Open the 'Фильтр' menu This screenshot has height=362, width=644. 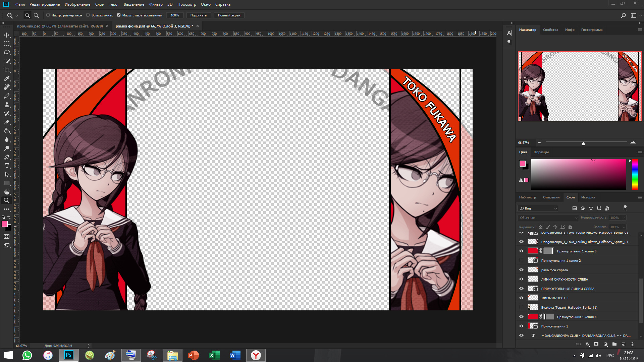[x=156, y=4]
